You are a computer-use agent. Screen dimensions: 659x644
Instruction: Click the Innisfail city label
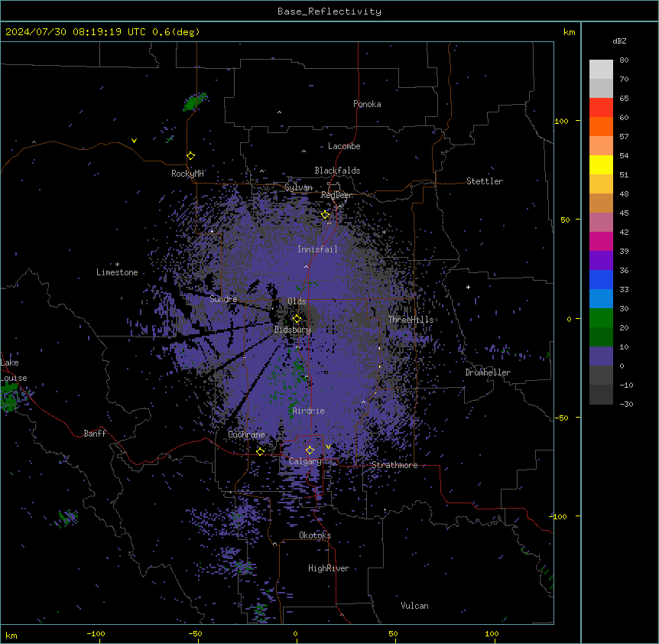coord(317,249)
